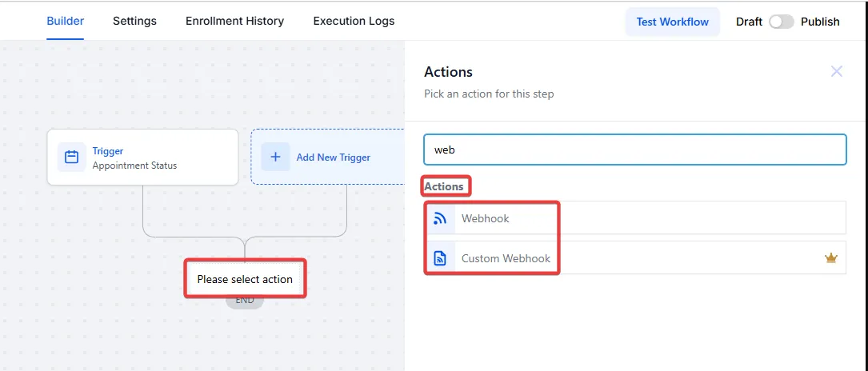View the Execution Logs tab
The height and width of the screenshot is (371, 868).
354,22
